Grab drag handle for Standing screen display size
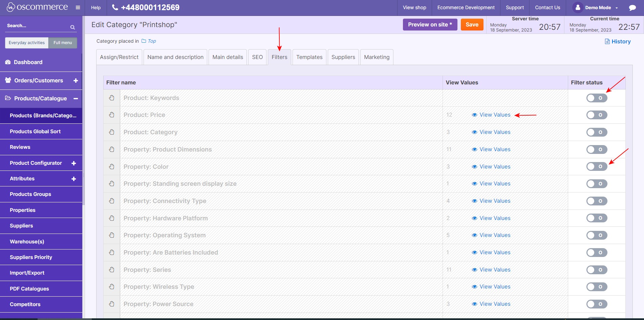 (x=112, y=183)
